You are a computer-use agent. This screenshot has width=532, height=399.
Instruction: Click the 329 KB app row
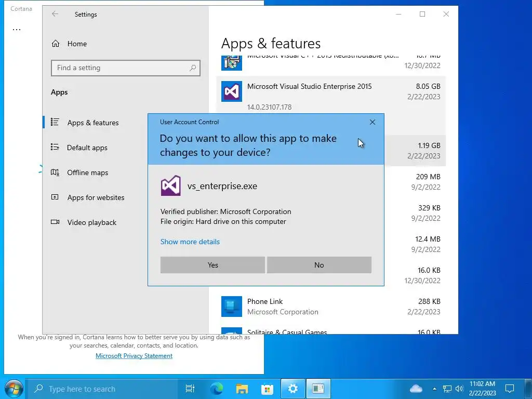[415, 212]
